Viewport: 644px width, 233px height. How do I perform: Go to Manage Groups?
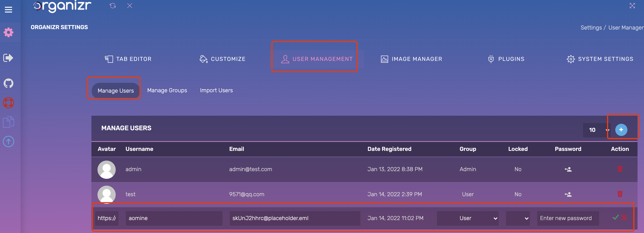click(167, 90)
